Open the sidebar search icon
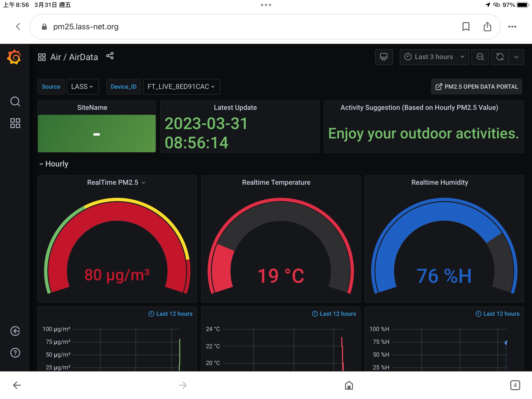The image size is (532, 399). click(15, 101)
